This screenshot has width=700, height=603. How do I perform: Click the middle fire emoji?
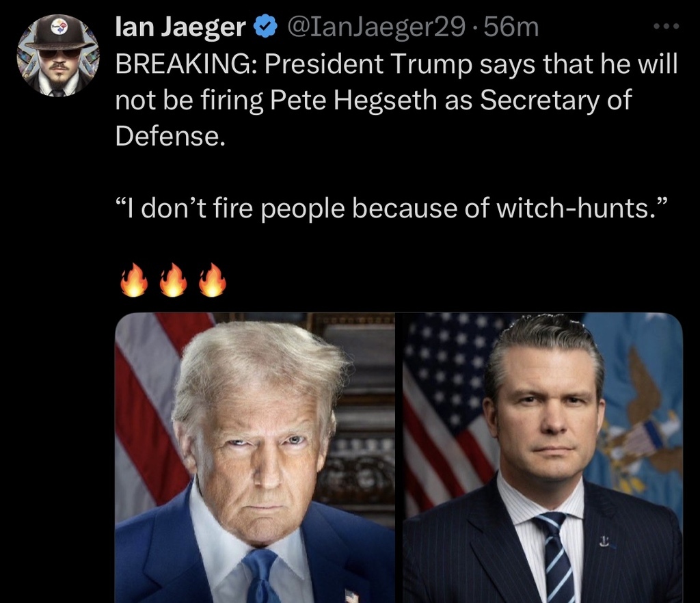coord(173,280)
